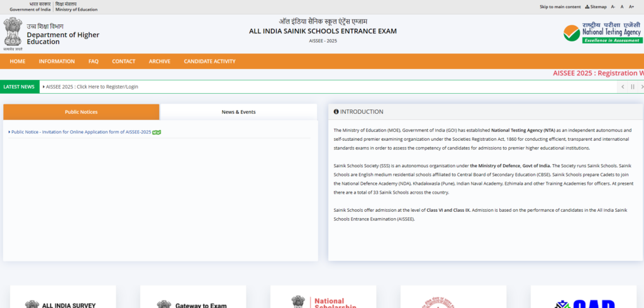
Task: Click Ministry of Education header text
Action: [x=76, y=9]
